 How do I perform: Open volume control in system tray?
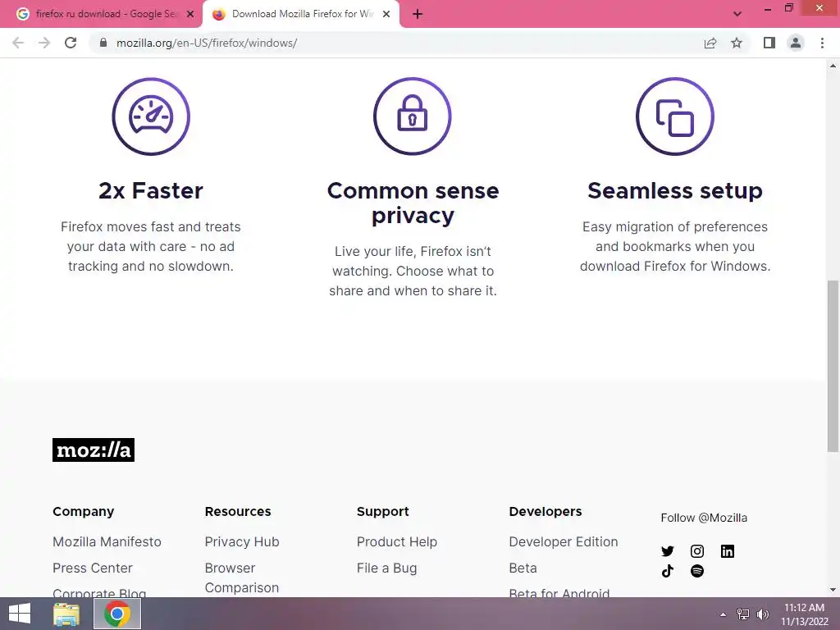[x=763, y=614]
